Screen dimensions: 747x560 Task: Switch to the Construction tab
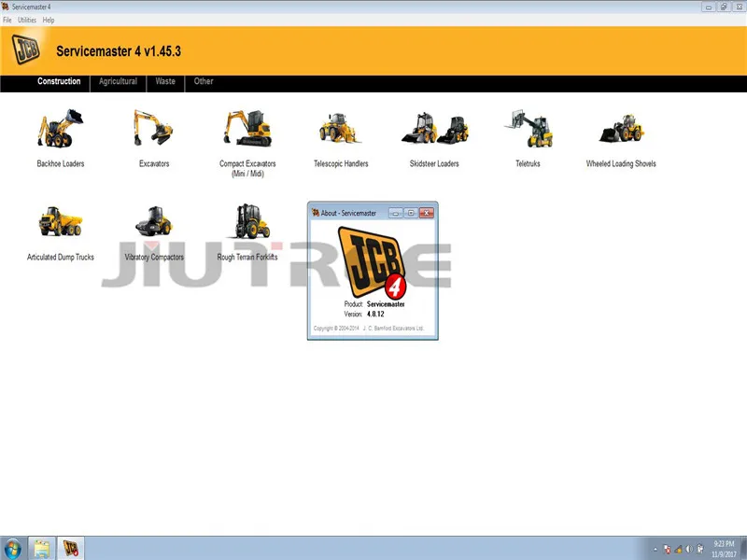click(59, 81)
